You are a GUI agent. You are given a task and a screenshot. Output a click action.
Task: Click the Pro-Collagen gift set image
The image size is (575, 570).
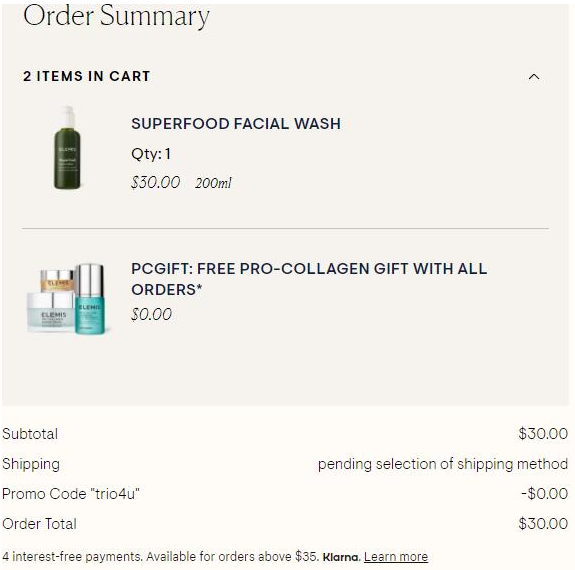[x=67, y=299]
